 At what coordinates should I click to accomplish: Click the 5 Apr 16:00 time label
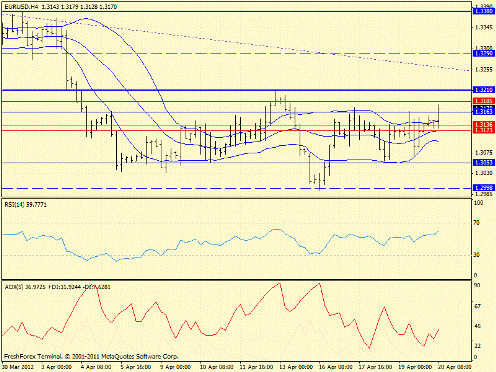click(x=136, y=367)
